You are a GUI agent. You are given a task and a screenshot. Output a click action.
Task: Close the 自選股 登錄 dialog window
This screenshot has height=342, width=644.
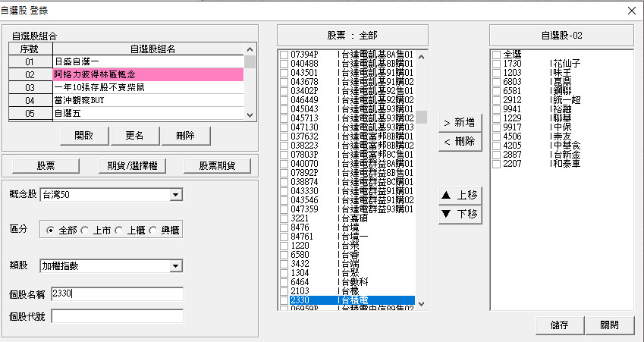click(631, 10)
